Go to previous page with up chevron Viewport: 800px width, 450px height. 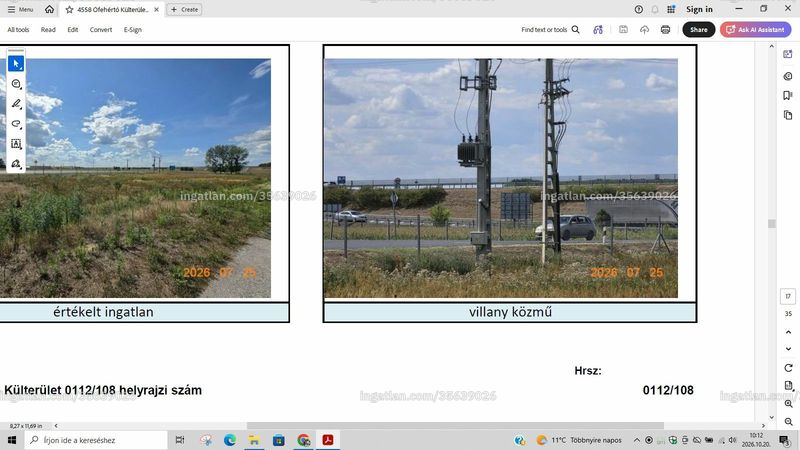(x=788, y=332)
